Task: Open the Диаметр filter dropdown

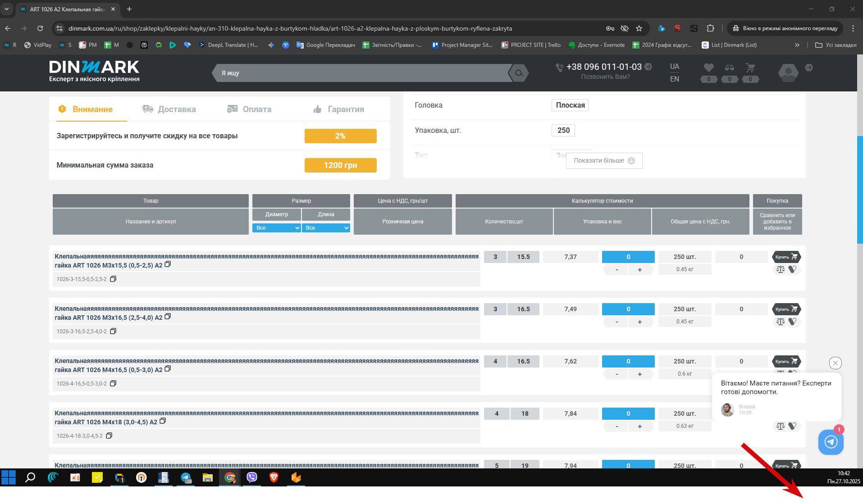Action: pyautogui.click(x=277, y=228)
